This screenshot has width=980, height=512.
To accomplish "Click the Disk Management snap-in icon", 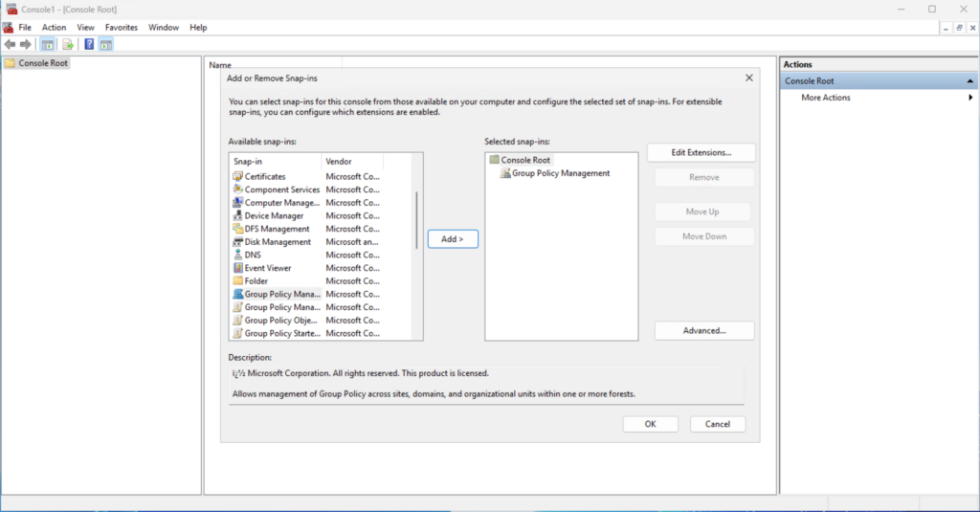I will pos(237,242).
